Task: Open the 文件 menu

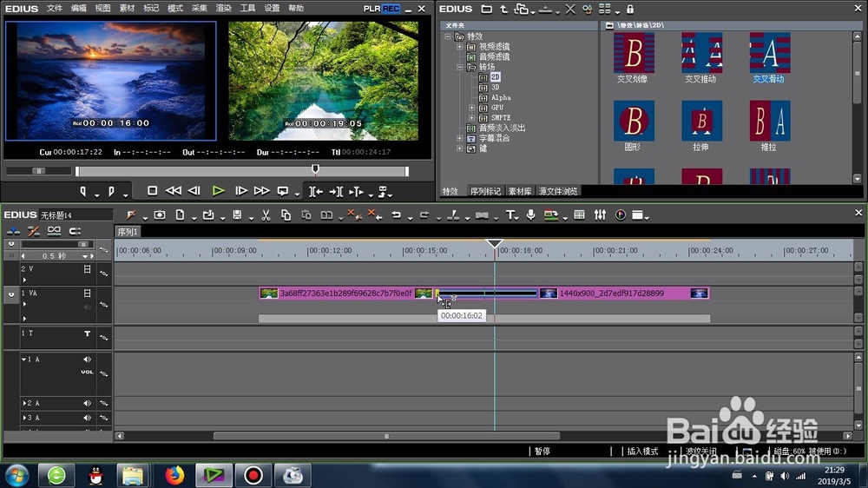Action: tap(54, 9)
